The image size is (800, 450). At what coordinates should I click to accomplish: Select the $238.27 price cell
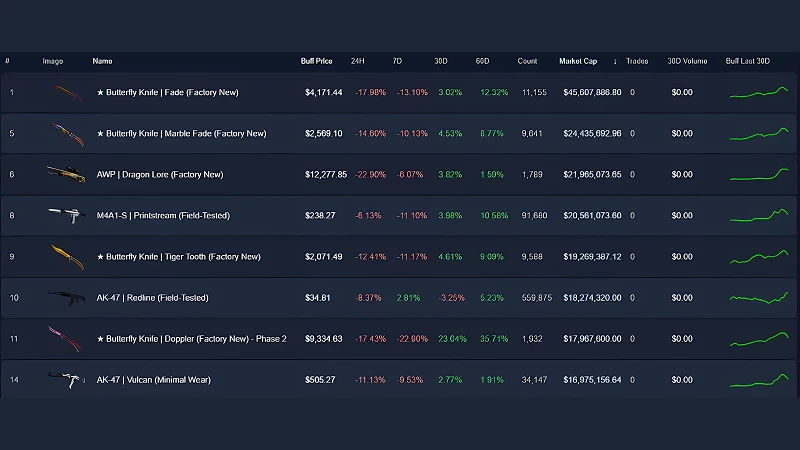(x=320, y=216)
